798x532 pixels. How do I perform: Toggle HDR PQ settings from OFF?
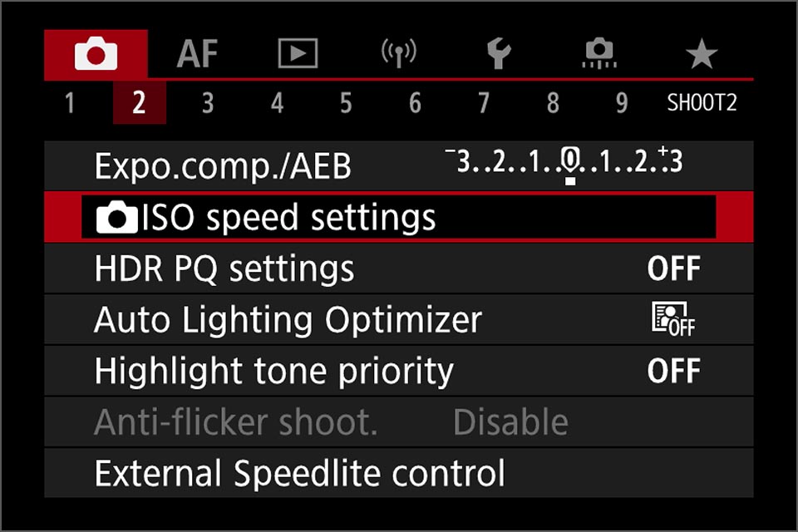(x=675, y=268)
